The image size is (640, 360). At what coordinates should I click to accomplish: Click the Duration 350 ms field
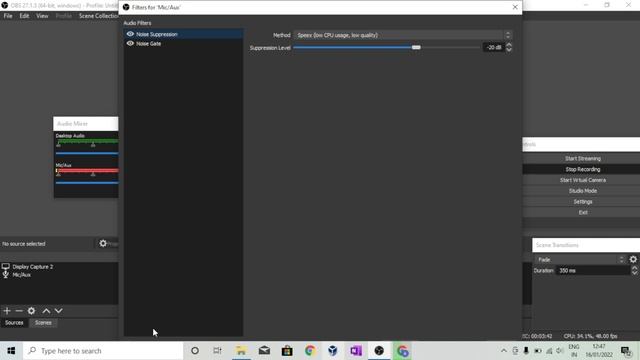pos(593,271)
